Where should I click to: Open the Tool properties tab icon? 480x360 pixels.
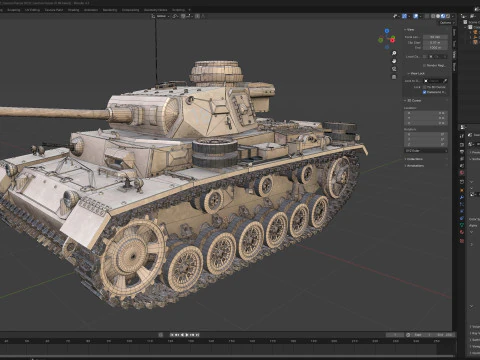(x=462, y=136)
